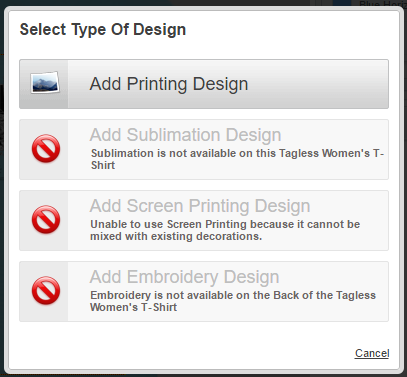The height and width of the screenshot is (377, 407).
Task: Choose the Add Printing Design option
Action: click(x=204, y=84)
